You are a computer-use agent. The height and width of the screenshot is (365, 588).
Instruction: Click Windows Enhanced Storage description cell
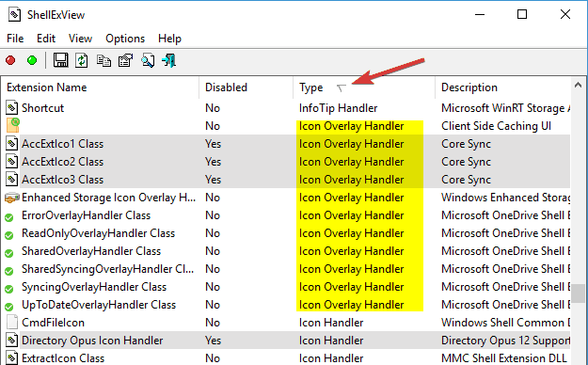[x=506, y=198]
